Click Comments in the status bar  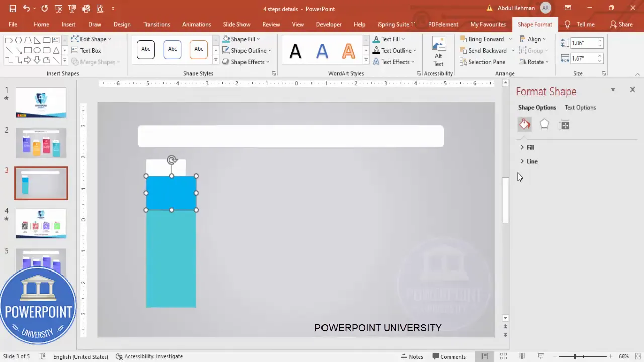point(449,357)
